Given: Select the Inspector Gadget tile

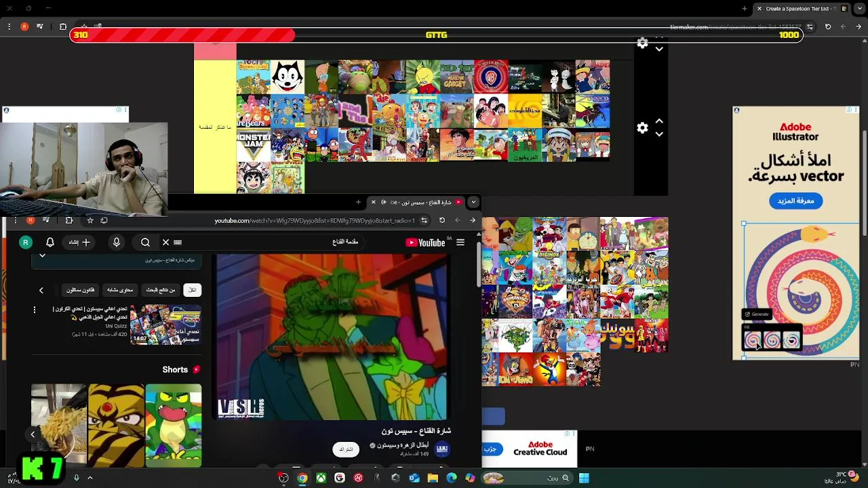Looking at the screenshot, I should click(x=457, y=77).
